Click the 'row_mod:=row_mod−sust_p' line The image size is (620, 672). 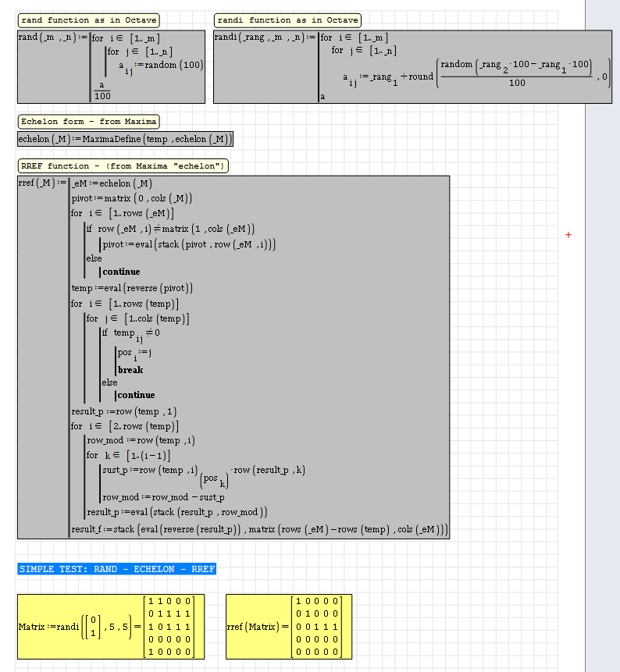(x=163, y=497)
